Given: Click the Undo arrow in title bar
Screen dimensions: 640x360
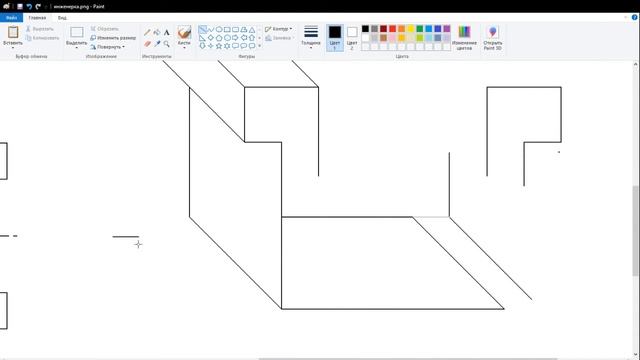Looking at the screenshot, I should [29, 7].
